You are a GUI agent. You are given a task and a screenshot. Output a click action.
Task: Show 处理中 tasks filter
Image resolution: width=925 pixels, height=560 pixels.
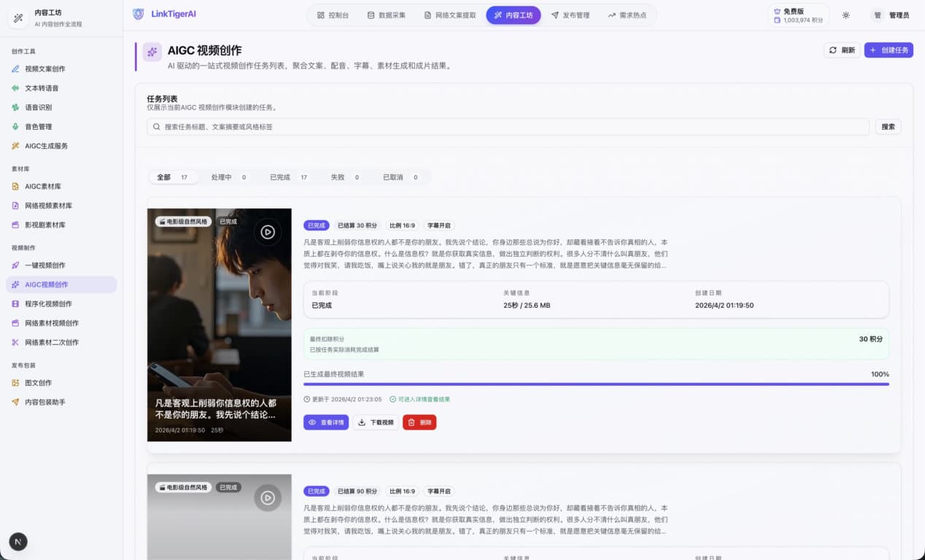[228, 177]
